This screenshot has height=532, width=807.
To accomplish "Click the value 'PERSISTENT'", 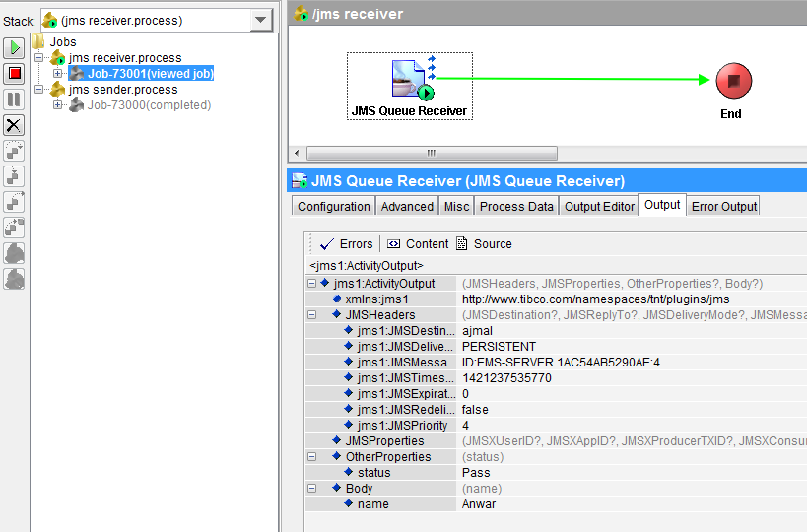I will (x=499, y=347).
